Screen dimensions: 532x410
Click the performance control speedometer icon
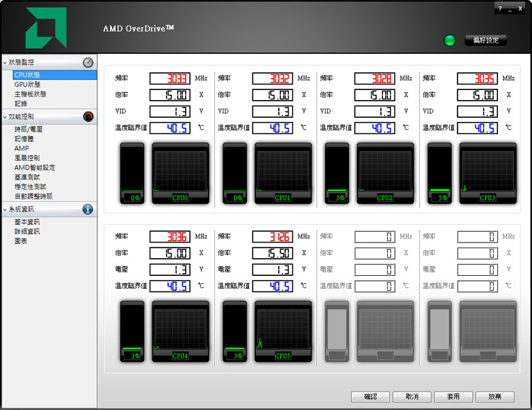[88, 117]
